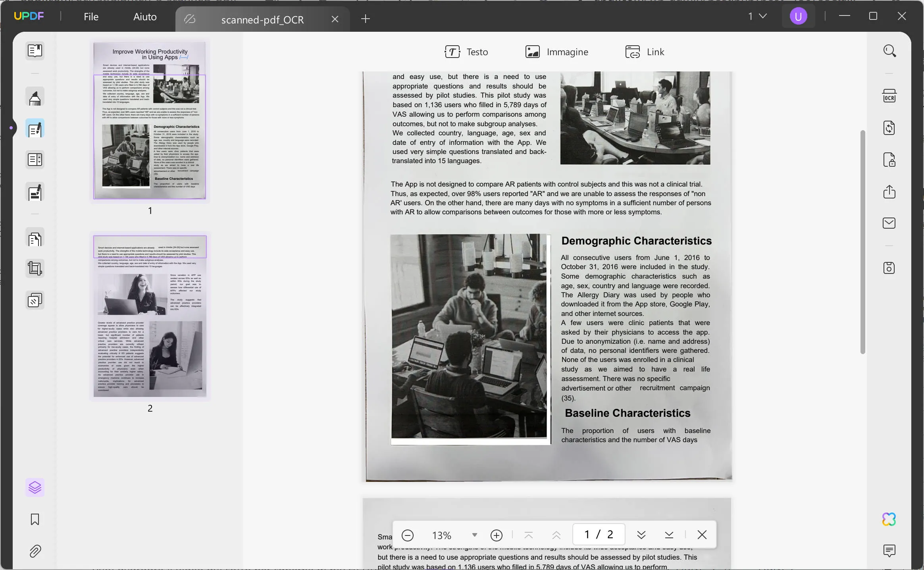Expand the page navigation dropdown
Image resolution: width=924 pixels, height=570 pixels.
(762, 16)
